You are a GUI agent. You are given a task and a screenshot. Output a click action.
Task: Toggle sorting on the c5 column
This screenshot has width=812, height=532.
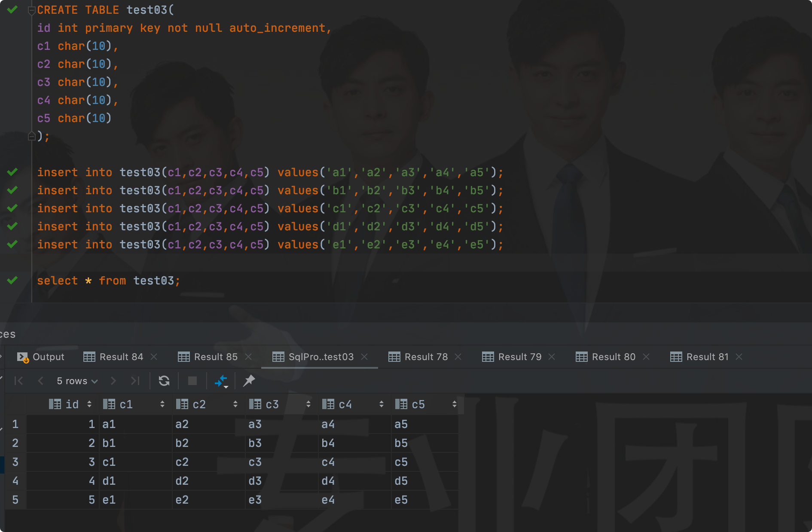[x=455, y=404]
